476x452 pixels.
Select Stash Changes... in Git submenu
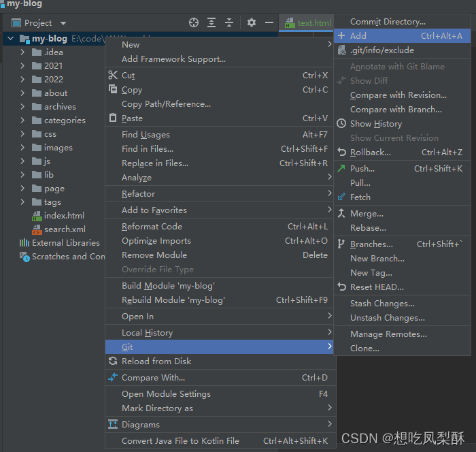(x=403, y=304)
